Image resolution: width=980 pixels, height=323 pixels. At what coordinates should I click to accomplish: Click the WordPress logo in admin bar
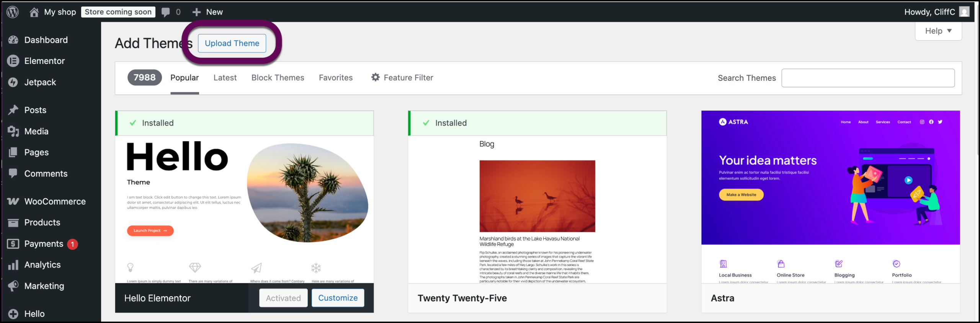[x=13, y=12]
